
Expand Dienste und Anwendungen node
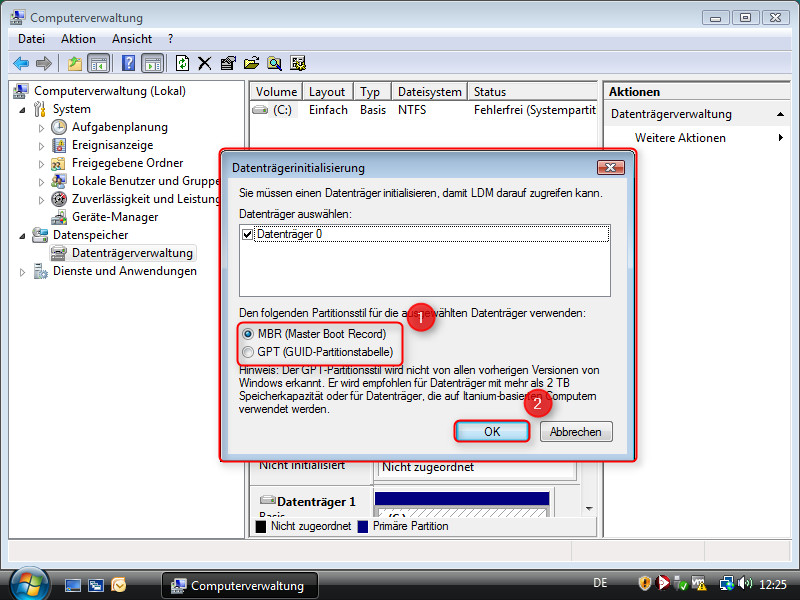(22, 272)
